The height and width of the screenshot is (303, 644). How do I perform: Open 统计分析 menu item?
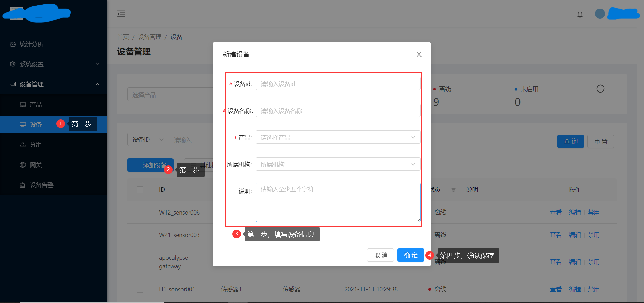pyautogui.click(x=54, y=44)
